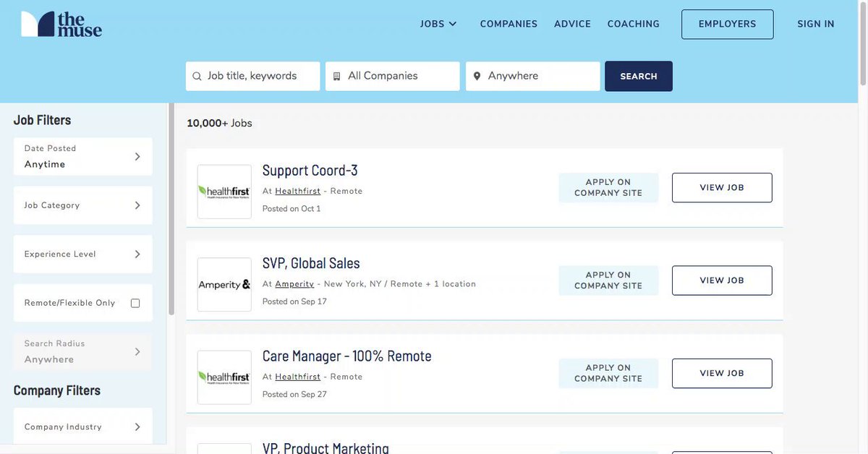Click the filter sidebar scrollbar
The width and height of the screenshot is (868, 454).
pos(171,210)
